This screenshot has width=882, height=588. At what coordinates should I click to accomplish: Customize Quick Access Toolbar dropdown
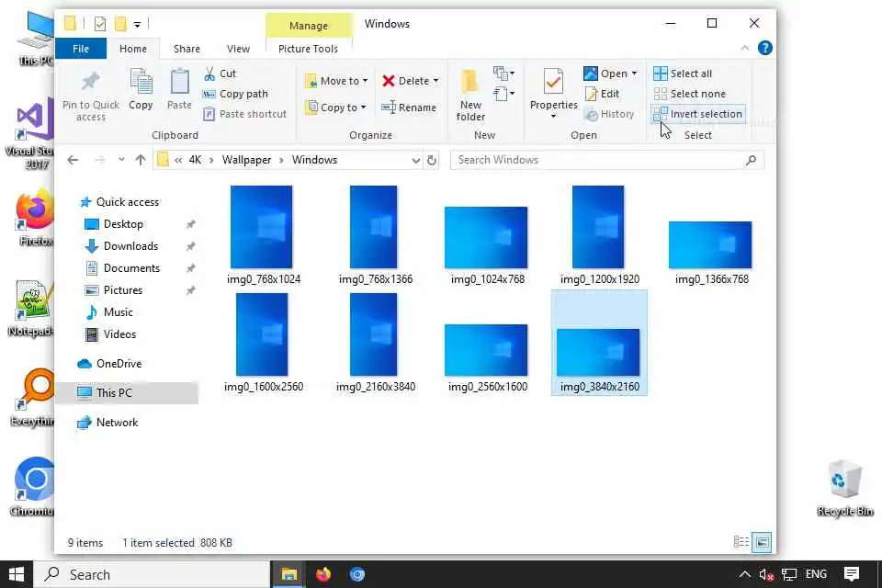[137, 24]
